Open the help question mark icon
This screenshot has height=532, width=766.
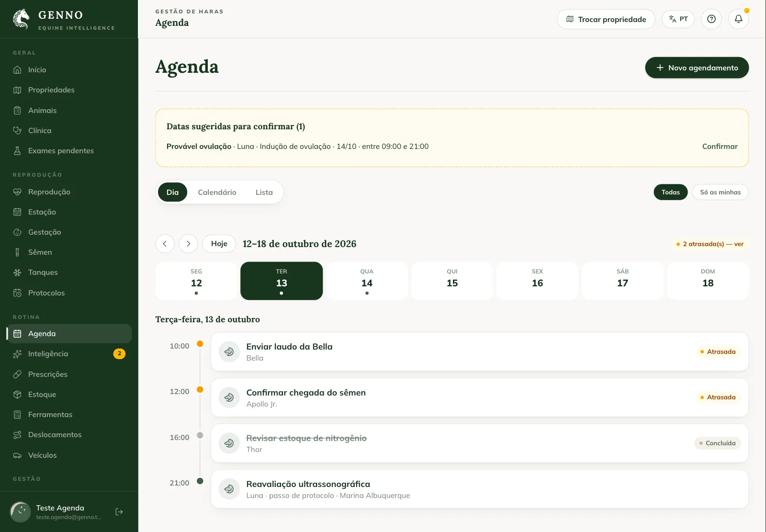point(711,19)
